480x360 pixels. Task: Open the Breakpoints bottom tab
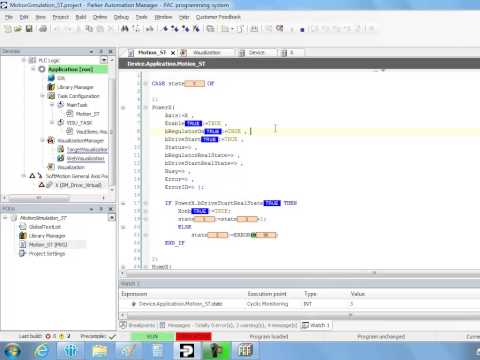point(138,325)
